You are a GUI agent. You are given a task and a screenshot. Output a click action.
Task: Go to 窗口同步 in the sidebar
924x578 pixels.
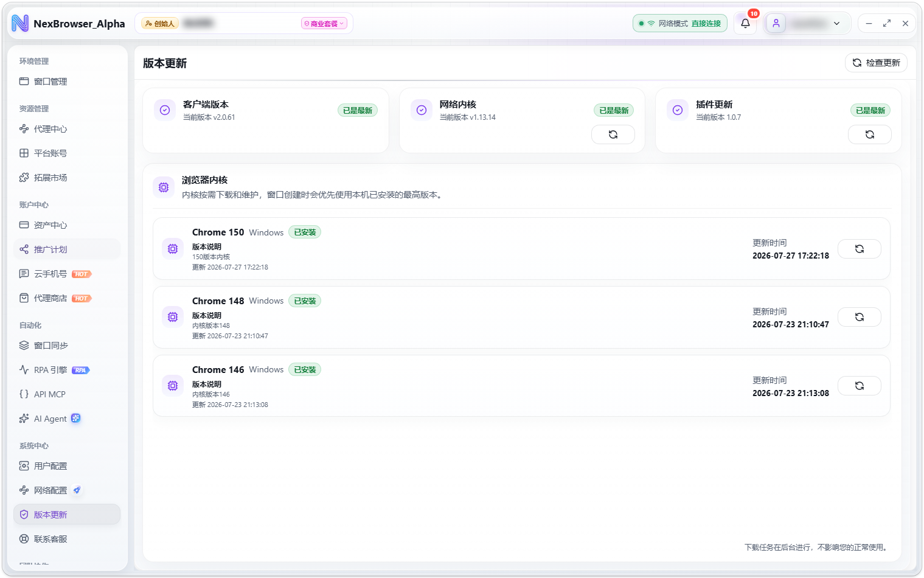(67, 346)
